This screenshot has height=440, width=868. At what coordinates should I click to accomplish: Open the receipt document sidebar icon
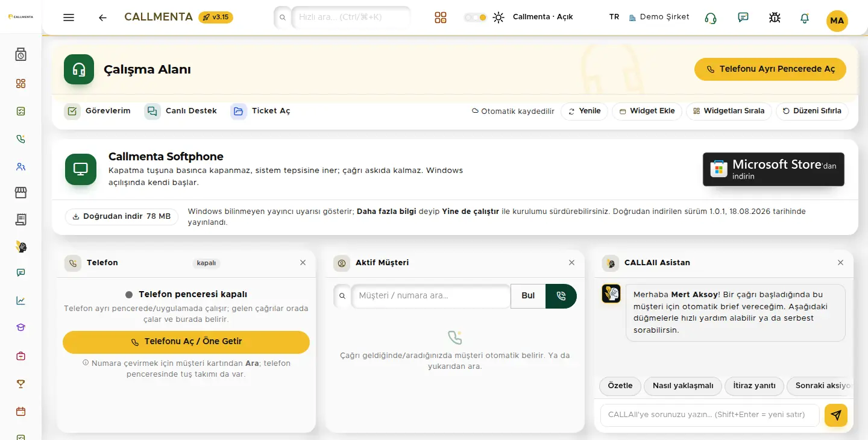[x=21, y=219]
